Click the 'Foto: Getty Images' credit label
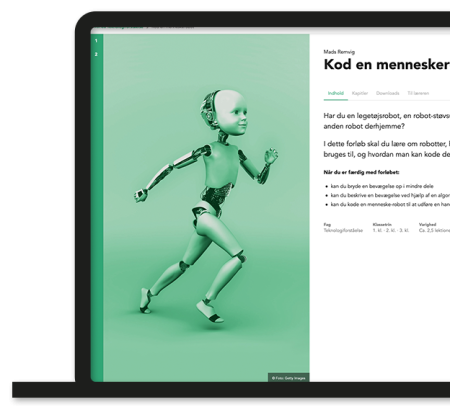This screenshot has width=450, height=410. (289, 378)
